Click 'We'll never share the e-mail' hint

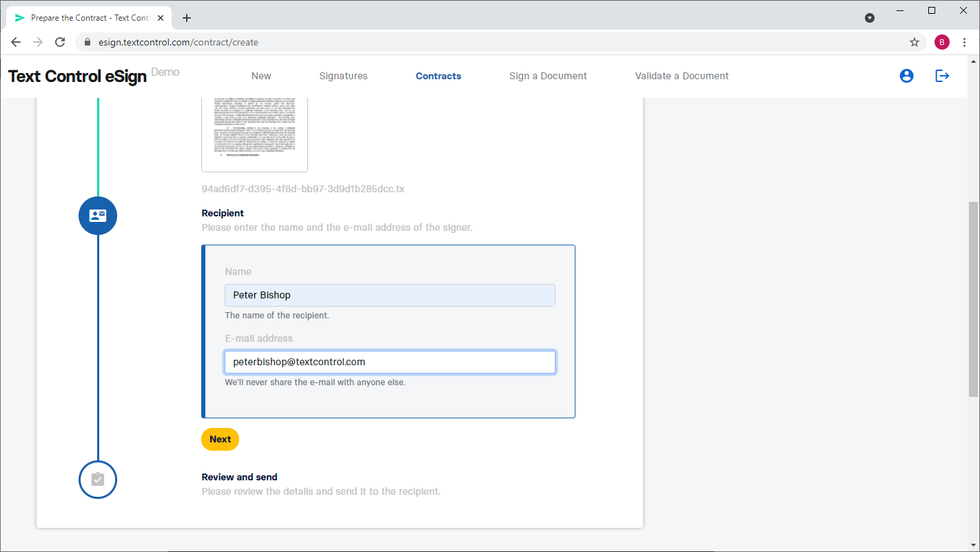pos(315,382)
